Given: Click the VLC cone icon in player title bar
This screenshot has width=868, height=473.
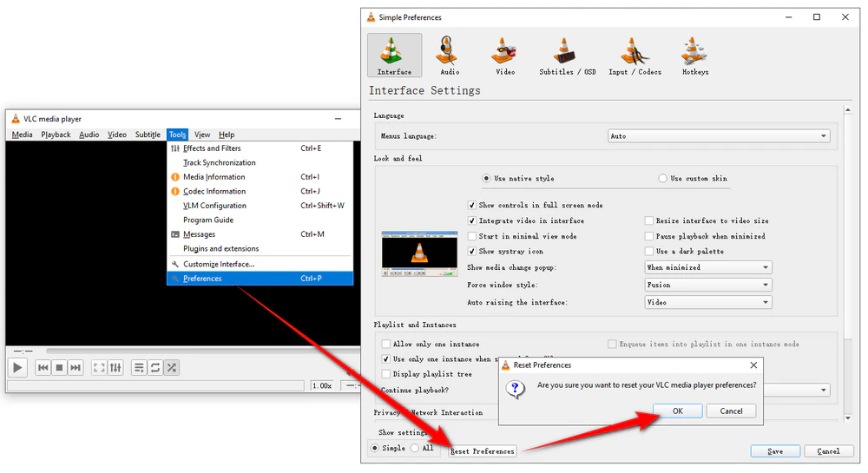Looking at the screenshot, I should (16, 118).
